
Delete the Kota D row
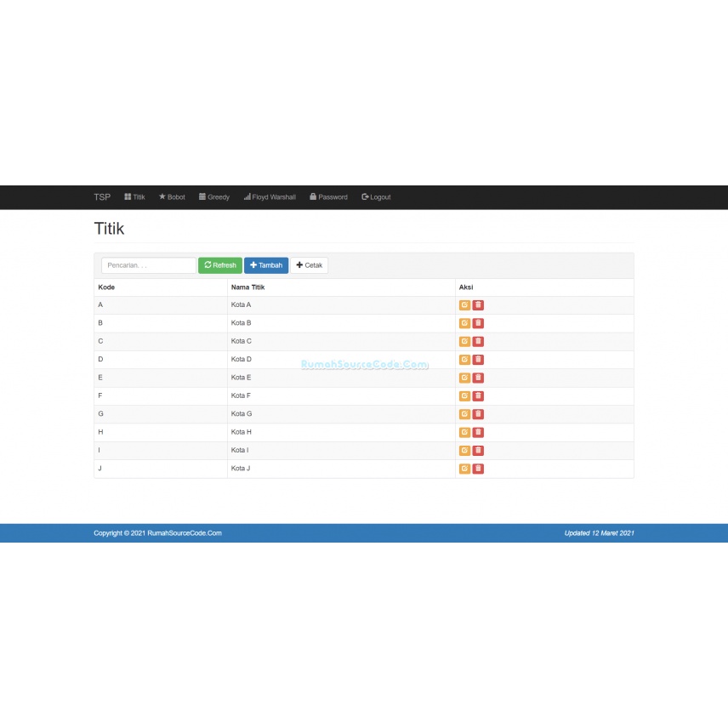coord(478,360)
